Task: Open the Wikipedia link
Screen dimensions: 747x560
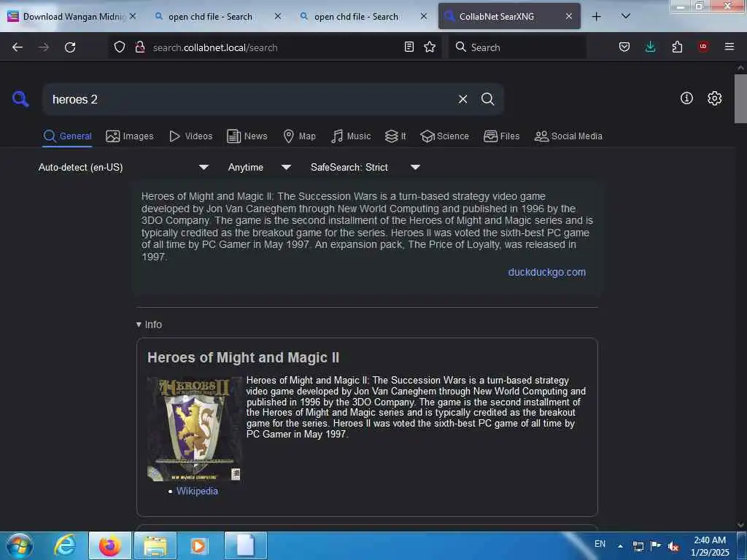Action: [x=197, y=491]
